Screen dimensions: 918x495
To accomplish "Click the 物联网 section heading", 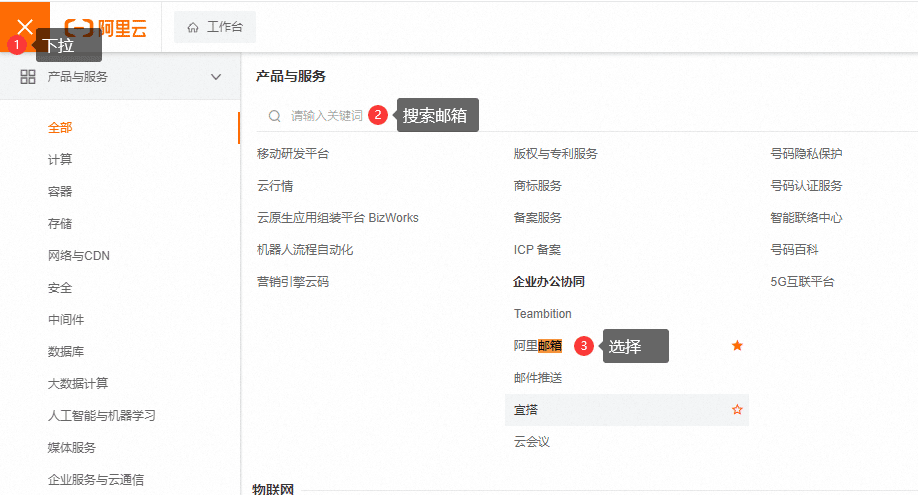I will 273,489.
